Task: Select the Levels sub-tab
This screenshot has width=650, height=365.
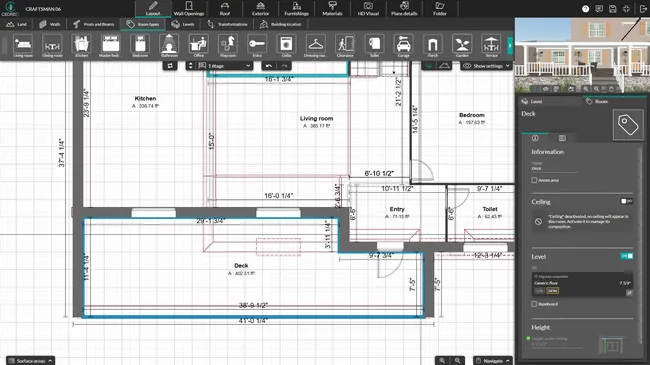Action: coord(183,24)
